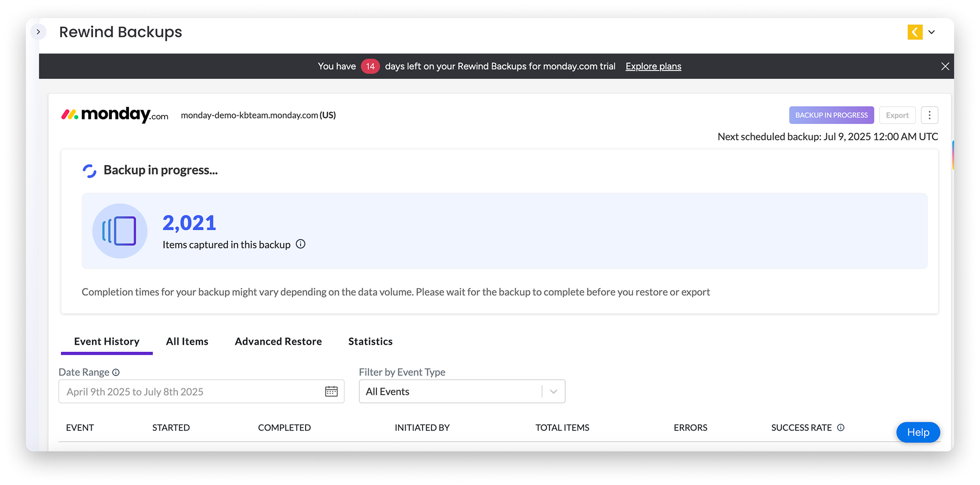Expand the sidebar with the arrow button
This screenshot has width=980, height=485.
pyautogui.click(x=38, y=32)
